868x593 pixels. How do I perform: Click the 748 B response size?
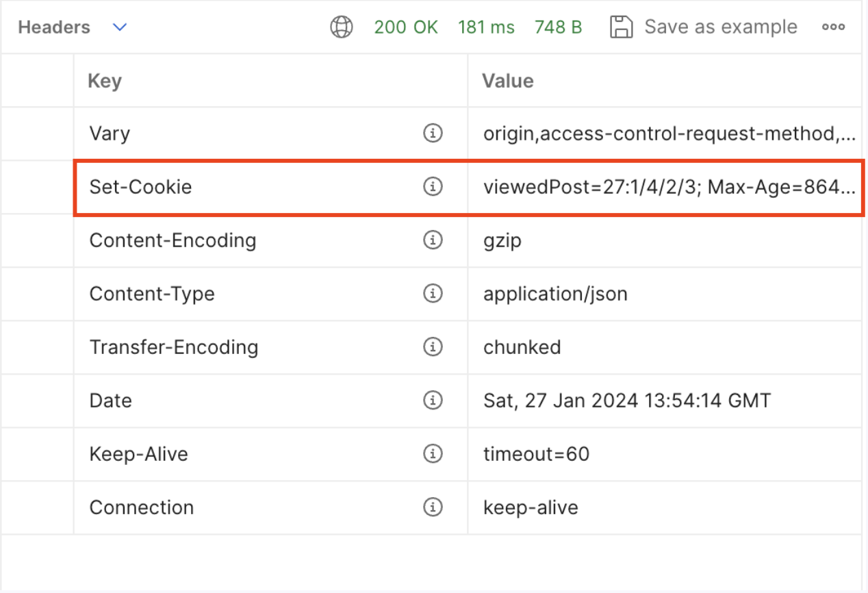click(x=558, y=27)
